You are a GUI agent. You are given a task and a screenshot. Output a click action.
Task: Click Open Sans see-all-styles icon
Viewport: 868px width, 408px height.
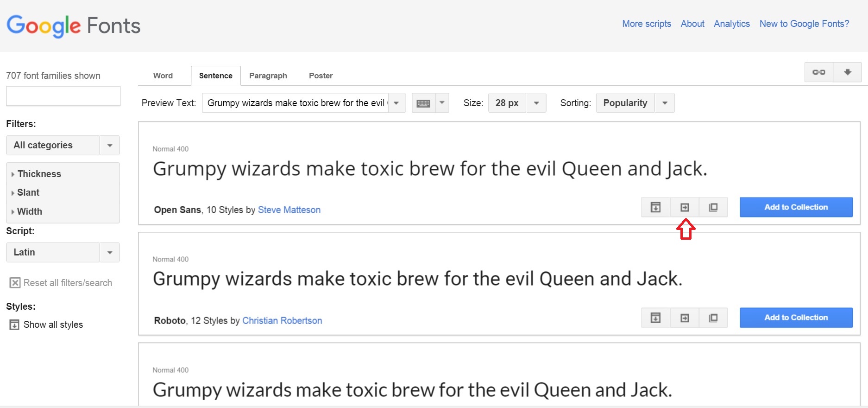pos(656,207)
